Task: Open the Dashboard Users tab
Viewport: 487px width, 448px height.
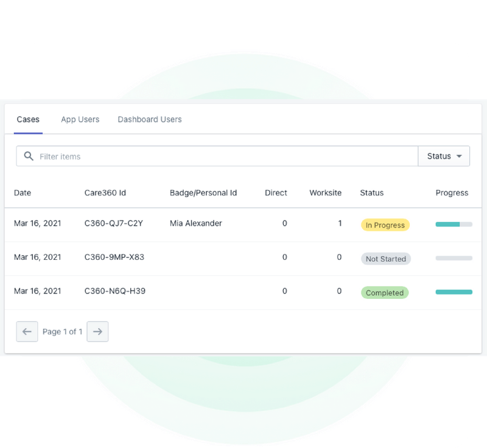Action: (149, 119)
